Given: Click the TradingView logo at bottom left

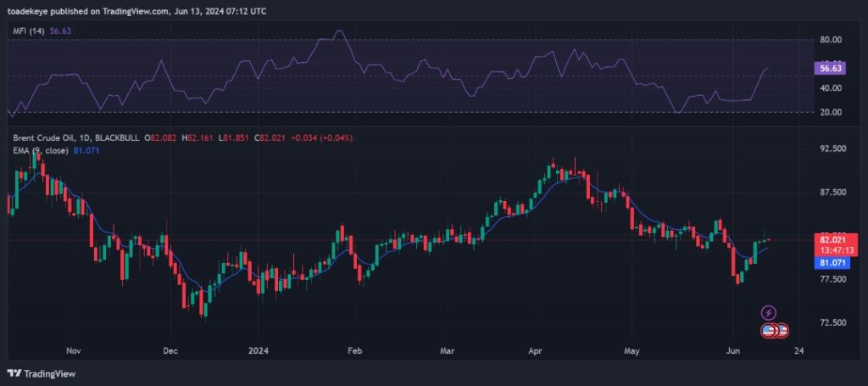Looking at the screenshot, I should pos(41,373).
